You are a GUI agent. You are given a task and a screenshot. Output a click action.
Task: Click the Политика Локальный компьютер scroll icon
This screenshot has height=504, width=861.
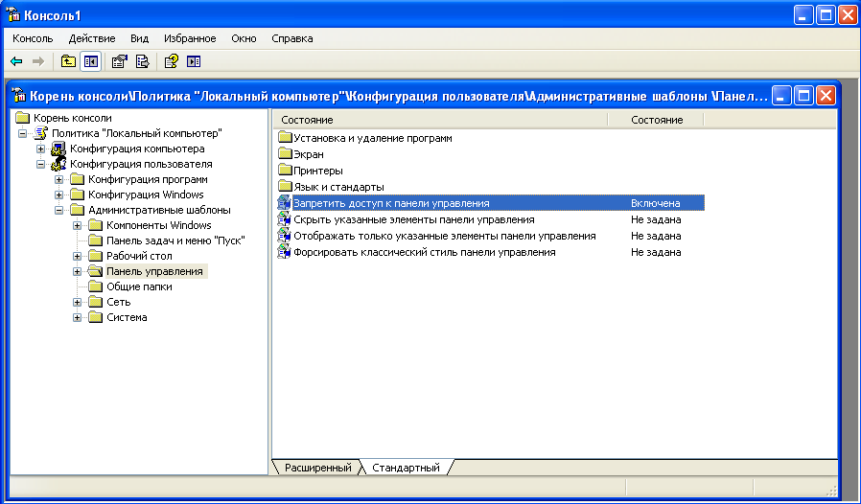(x=40, y=133)
